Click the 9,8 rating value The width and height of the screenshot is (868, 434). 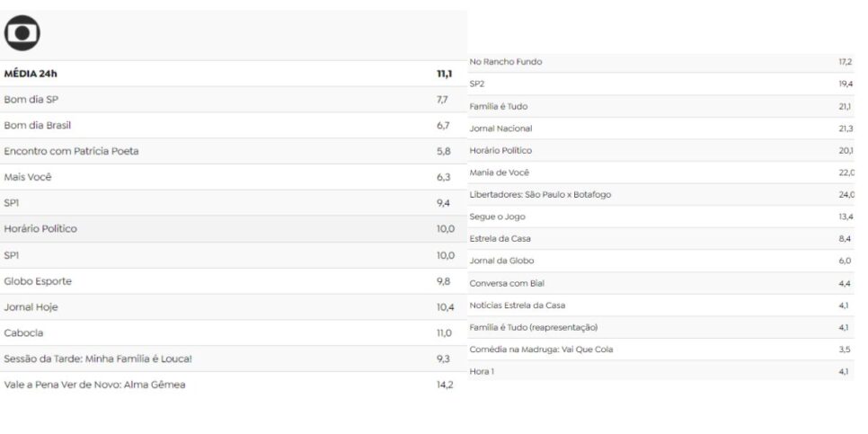pos(443,281)
